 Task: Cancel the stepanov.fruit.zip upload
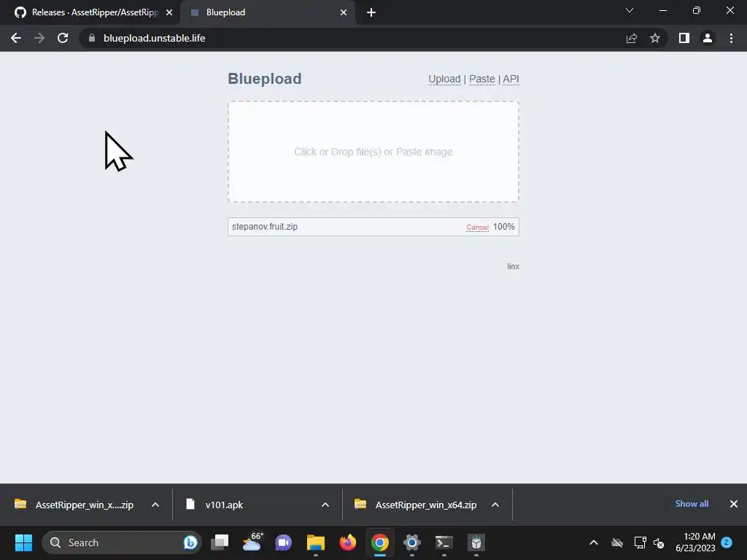click(x=477, y=227)
